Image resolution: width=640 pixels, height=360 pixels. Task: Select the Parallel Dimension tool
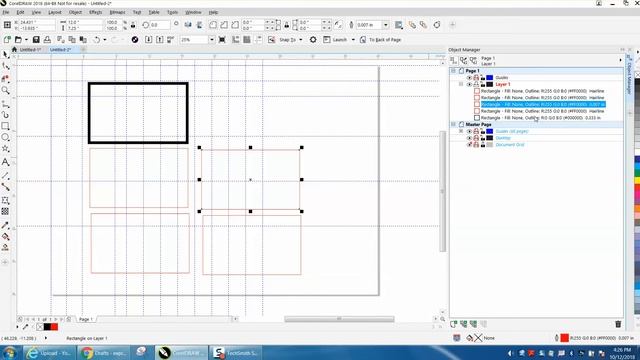coord(5,176)
